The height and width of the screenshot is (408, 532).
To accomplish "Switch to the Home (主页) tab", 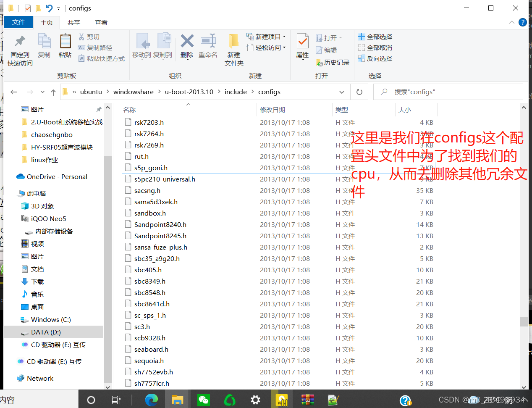I will point(47,22).
